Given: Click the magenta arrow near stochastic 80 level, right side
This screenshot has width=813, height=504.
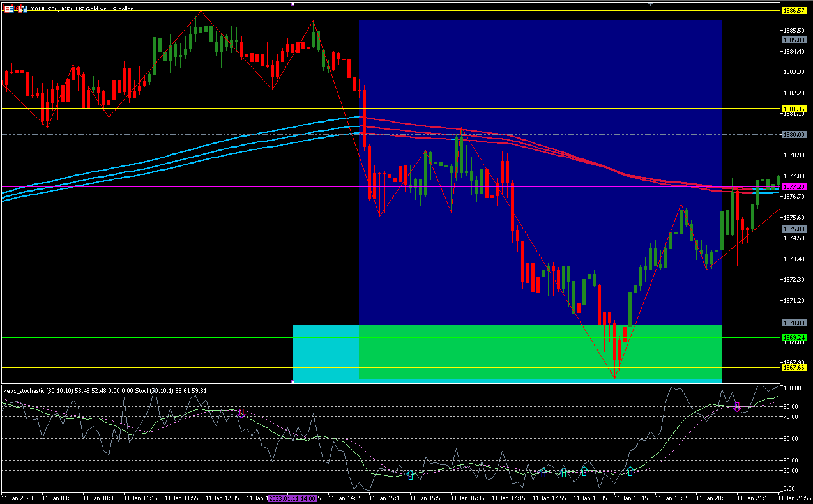Looking at the screenshot, I should [x=737, y=407].
